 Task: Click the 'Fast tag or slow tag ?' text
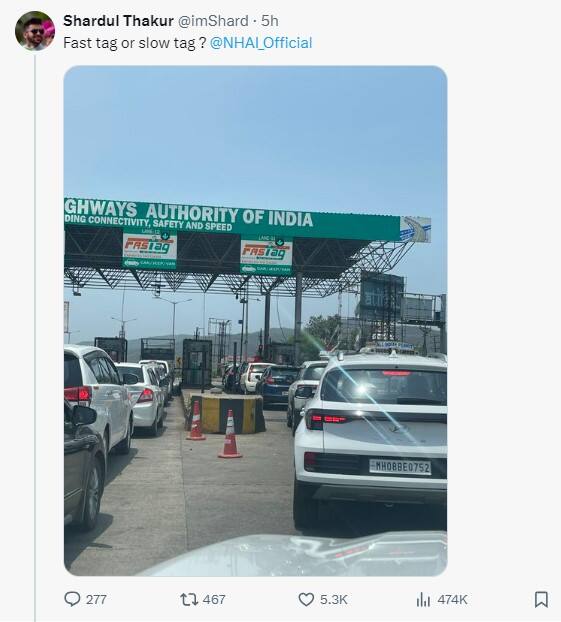[134, 43]
